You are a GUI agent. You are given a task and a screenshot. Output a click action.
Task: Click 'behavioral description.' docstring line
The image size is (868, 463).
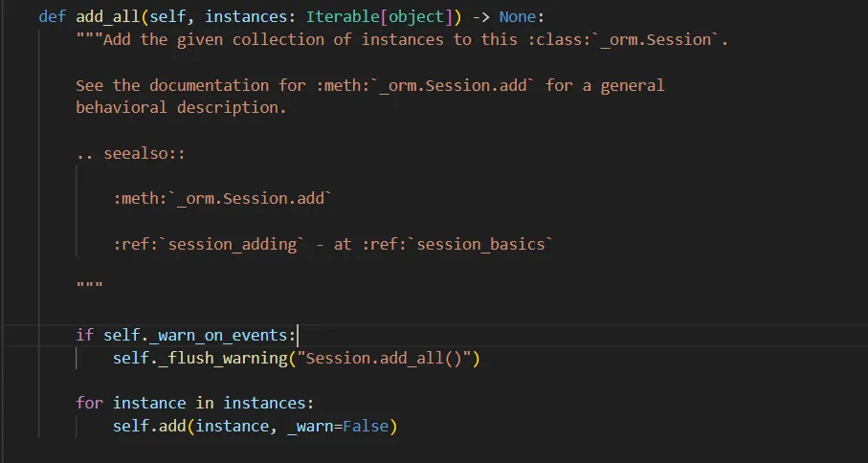[x=181, y=107]
